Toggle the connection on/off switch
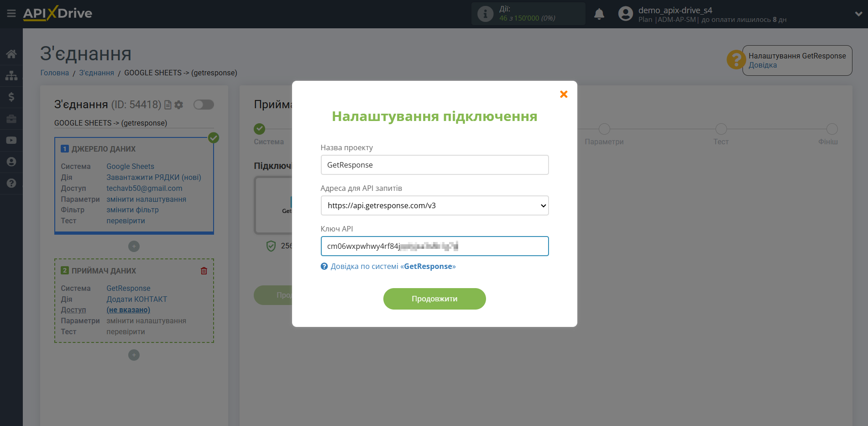Viewport: 868px width, 426px height. click(204, 105)
